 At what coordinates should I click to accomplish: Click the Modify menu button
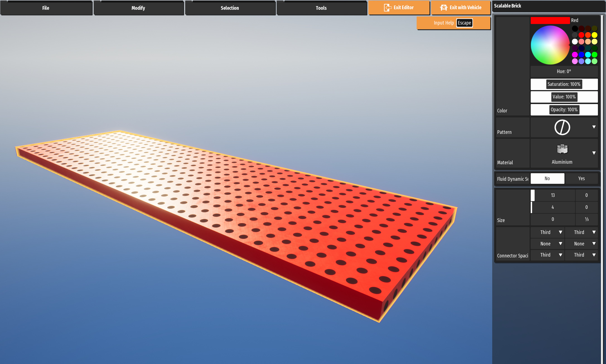click(x=138, y=8)
